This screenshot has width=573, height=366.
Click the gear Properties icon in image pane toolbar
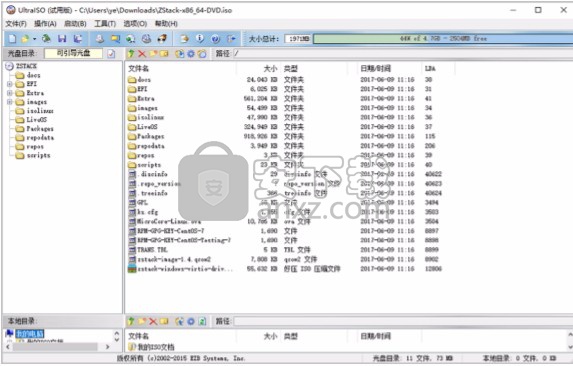pyautogui.click(x=191, y=54)
